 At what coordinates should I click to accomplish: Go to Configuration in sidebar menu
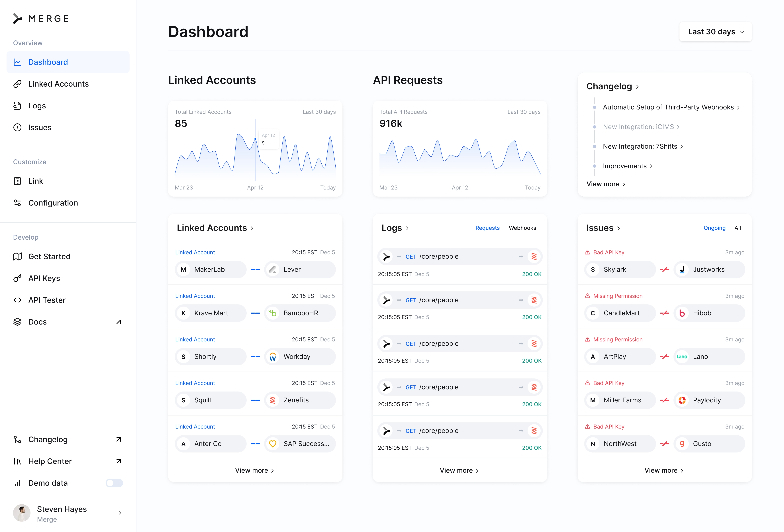click(68, 203)
